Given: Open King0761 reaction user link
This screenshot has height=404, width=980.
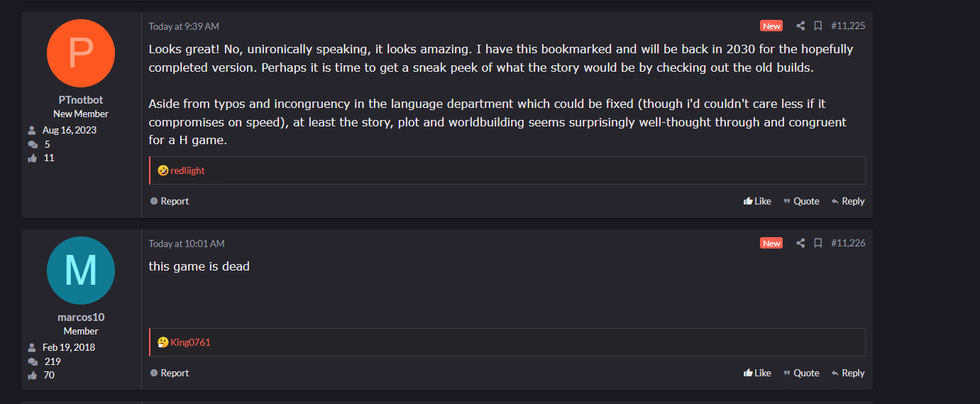Looking at the screenshot, I should (x=190, y=342).
